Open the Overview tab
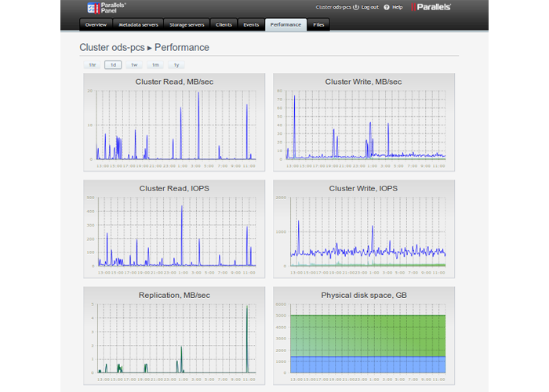Image resolution: width=549 pixels, height=392 pixels. 96,24
